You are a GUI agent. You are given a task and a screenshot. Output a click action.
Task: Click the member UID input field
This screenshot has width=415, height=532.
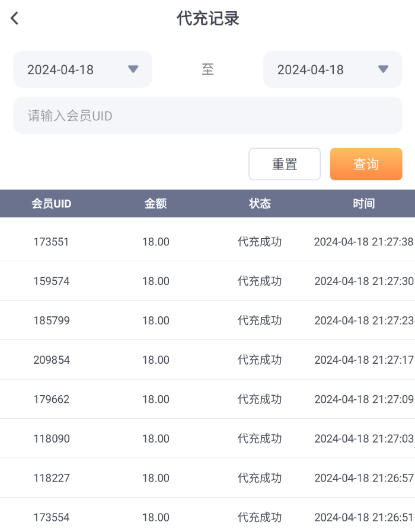(207, 116)
